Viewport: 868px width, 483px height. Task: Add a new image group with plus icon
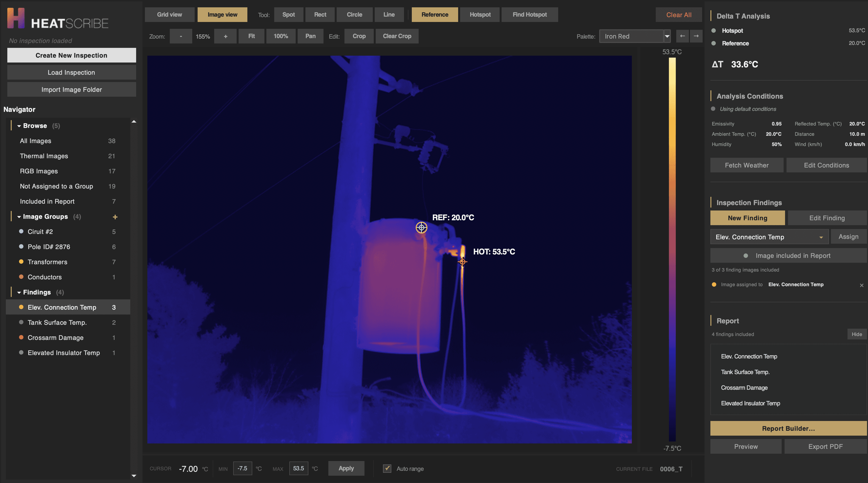pos(115,217)
